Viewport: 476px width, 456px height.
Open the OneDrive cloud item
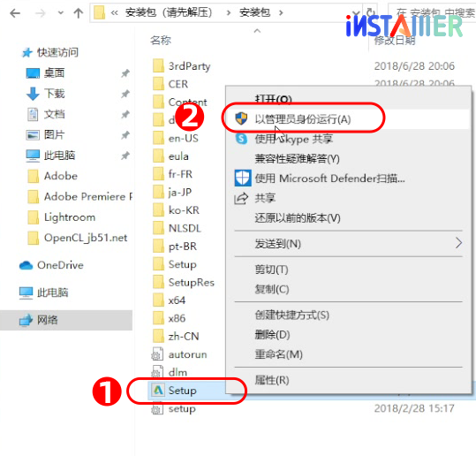(x=51, y=265)
